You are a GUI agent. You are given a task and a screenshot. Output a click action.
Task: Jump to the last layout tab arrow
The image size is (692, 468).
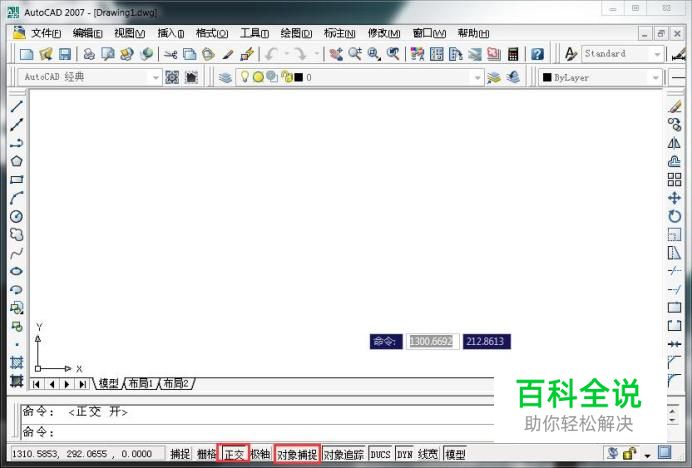(x=82, y=384)
